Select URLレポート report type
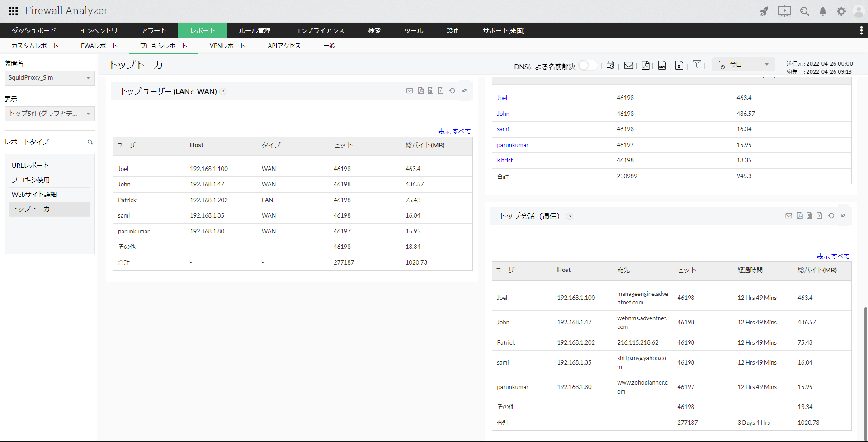The height and width of the screenshot is (442, 868). (x=30, y=166)
